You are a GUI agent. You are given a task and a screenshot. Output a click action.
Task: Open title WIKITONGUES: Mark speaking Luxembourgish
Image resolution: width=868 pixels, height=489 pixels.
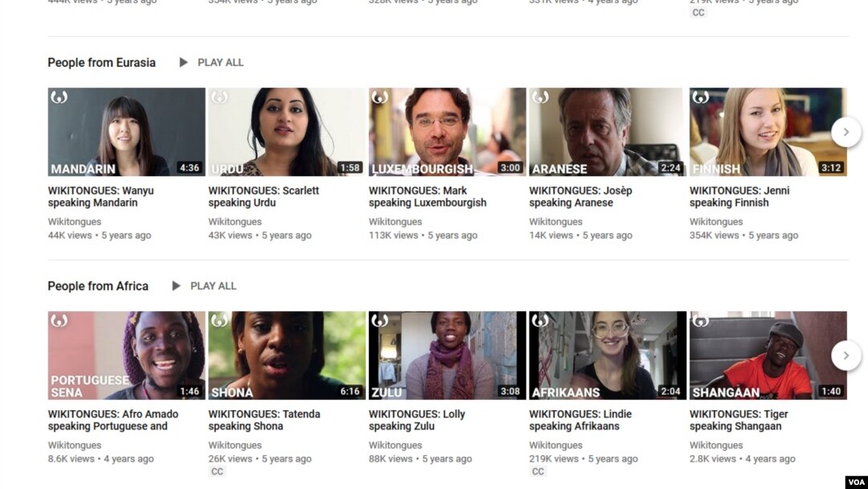tap(428, 196)
